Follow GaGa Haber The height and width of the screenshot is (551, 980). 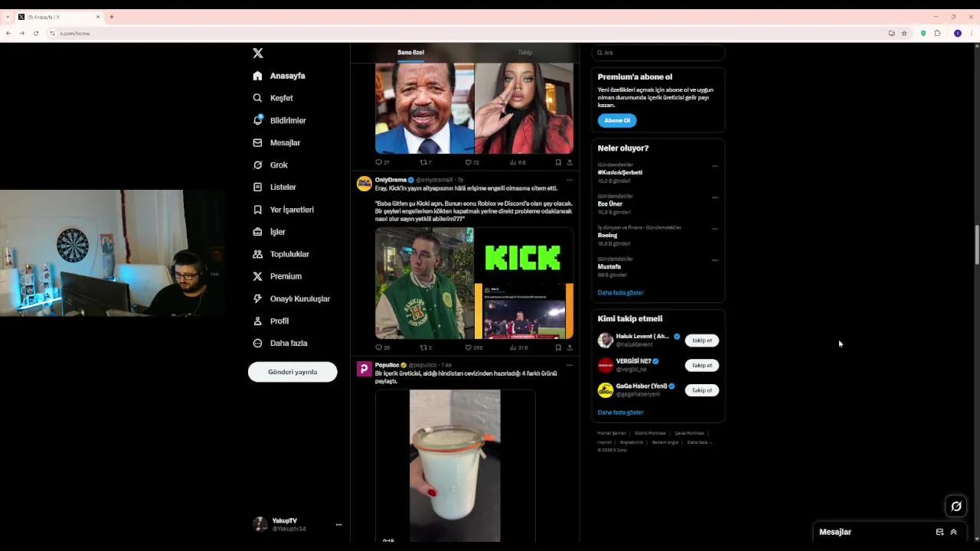(x=702, y=390)
